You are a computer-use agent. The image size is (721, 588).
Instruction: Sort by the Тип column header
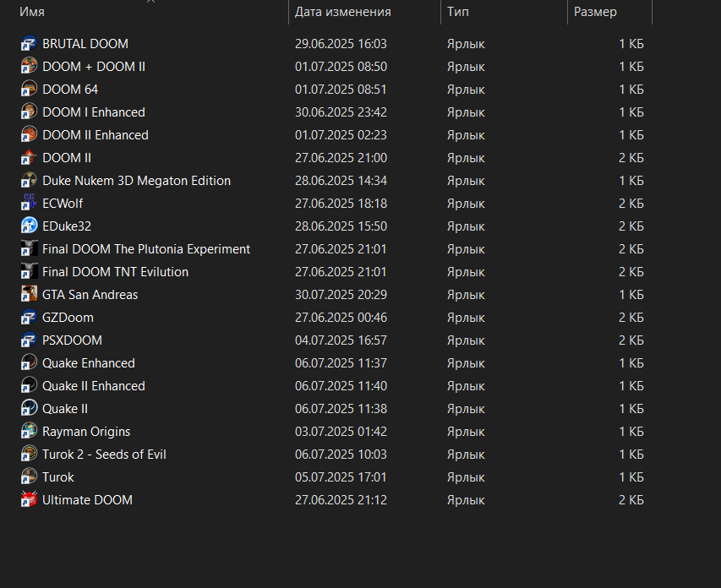click(458, 12)
